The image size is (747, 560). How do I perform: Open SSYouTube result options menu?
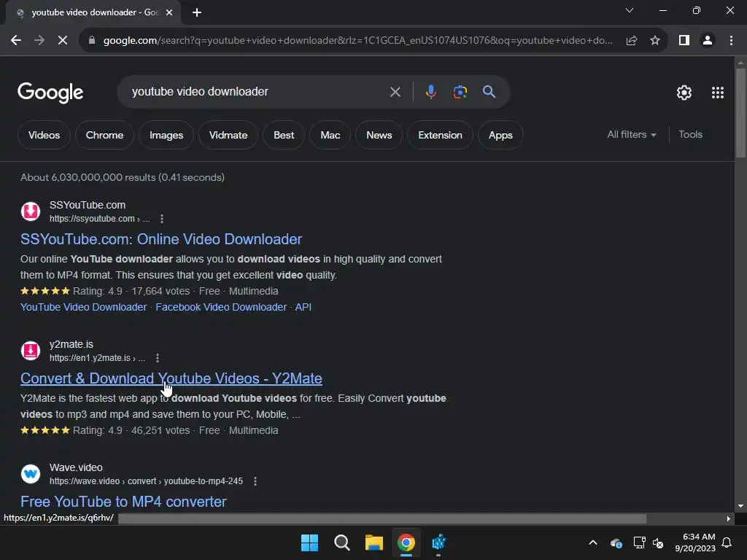click(x=162, y=219)
